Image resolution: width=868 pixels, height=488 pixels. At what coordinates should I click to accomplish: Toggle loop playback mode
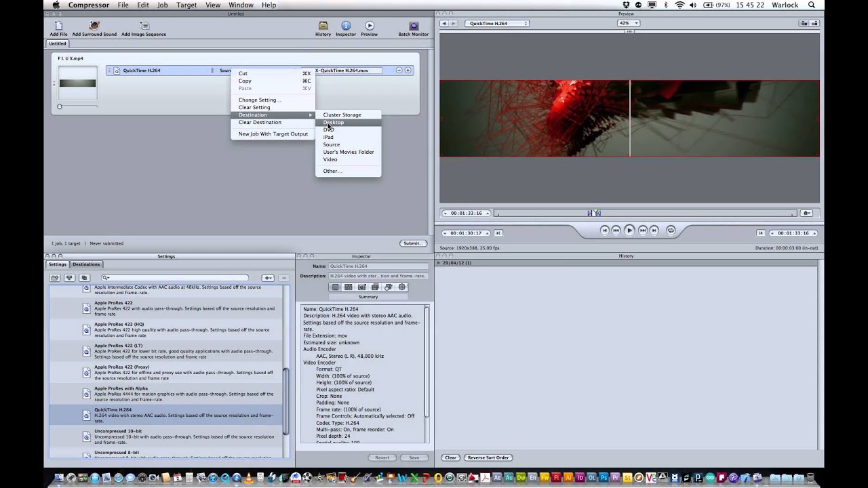(x=671, y=230)
